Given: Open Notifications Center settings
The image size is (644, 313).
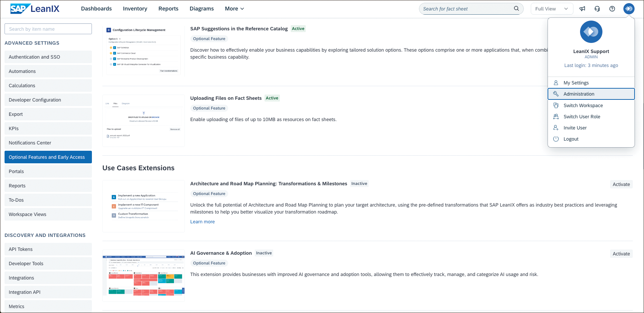Looking at the screenshot, I should [x=48, y=143].
